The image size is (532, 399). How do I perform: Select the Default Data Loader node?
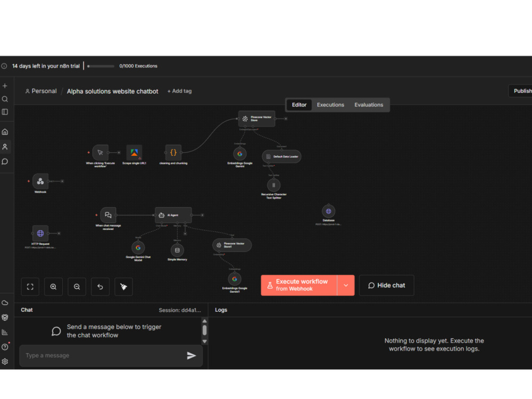tap(281, 156)
